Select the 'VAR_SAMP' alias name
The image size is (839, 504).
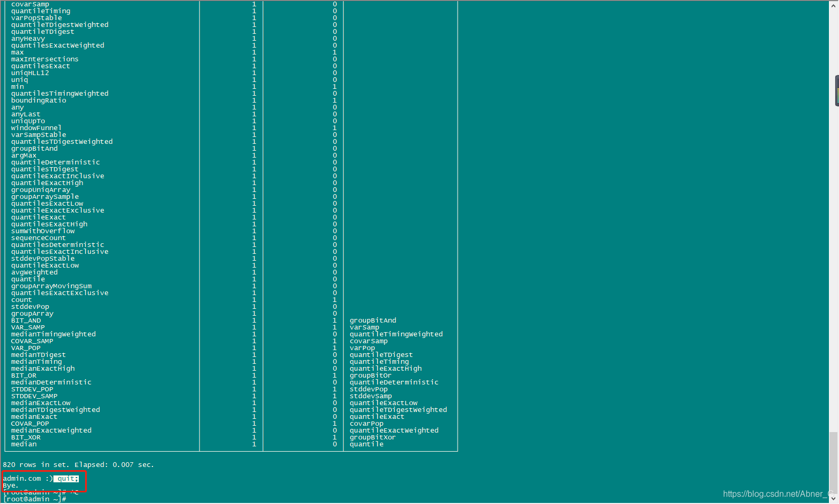(x=28, y=327)
